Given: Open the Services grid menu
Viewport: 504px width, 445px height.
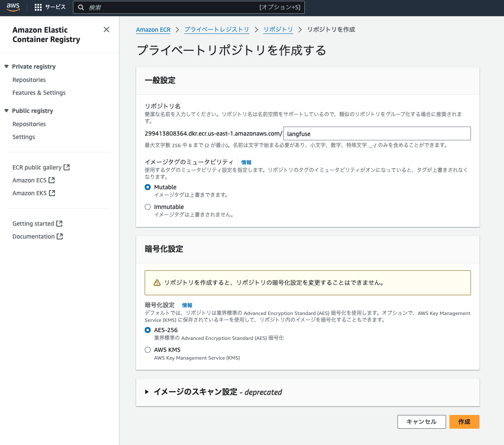Looking at the screenshot, I should pyautogui.click(x=38, y=7).
